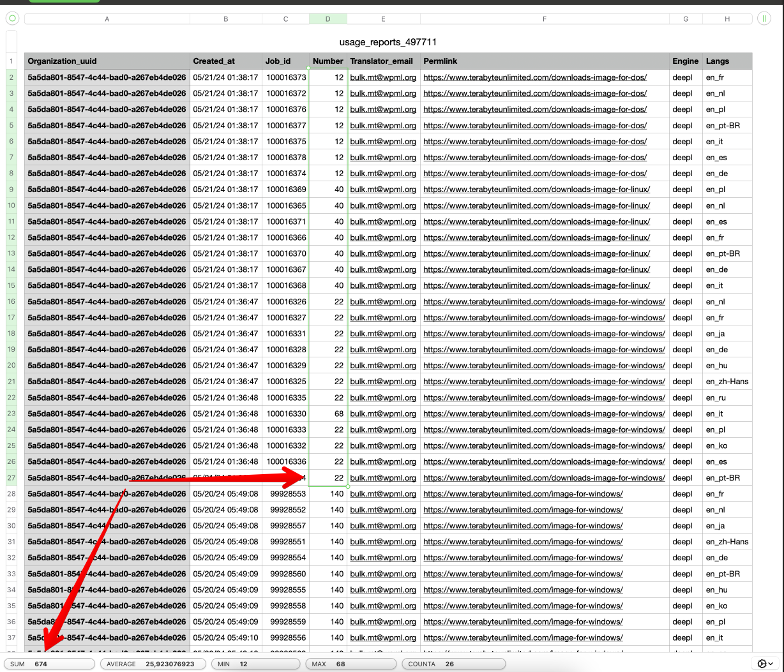Viewport: 784px width, 672px height.
Task: Click the Organization_uuid cell in row 19
Action: tap(107, 349)
